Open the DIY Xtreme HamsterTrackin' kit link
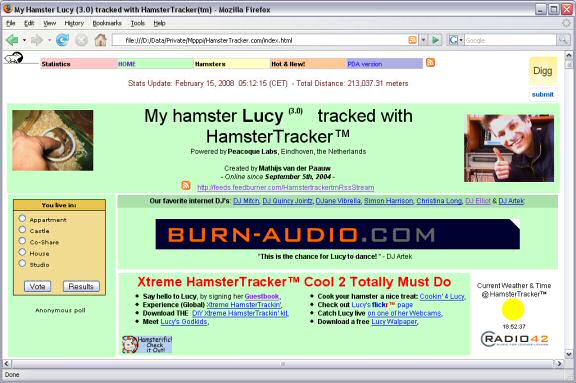The width and height of the screenshot is (576, 383). (x=240, y=313)
